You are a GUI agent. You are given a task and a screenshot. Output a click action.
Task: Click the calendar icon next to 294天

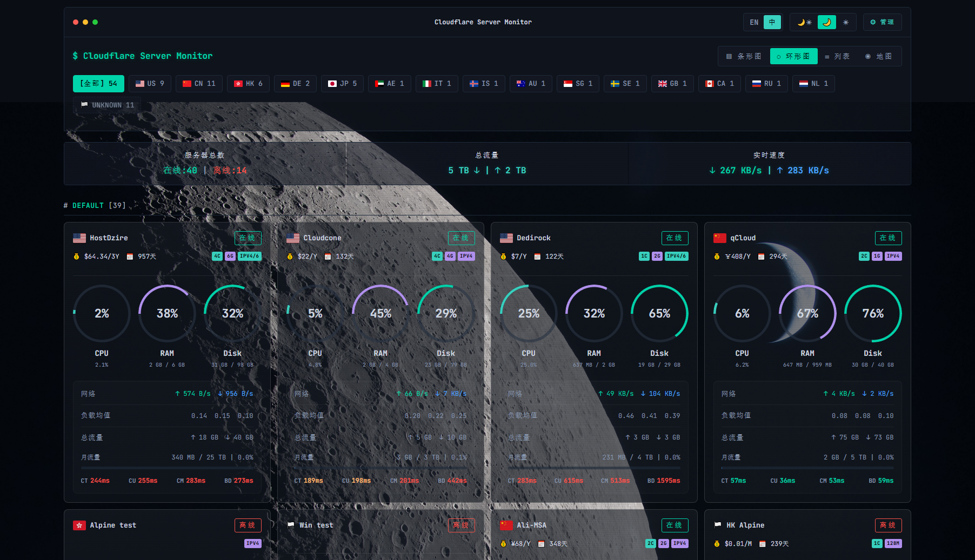[x=761, y=257]
